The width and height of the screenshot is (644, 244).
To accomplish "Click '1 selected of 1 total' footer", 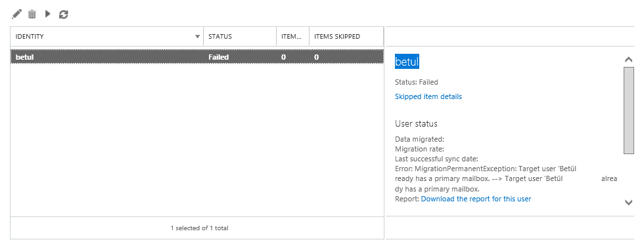I will coord(200,228).
